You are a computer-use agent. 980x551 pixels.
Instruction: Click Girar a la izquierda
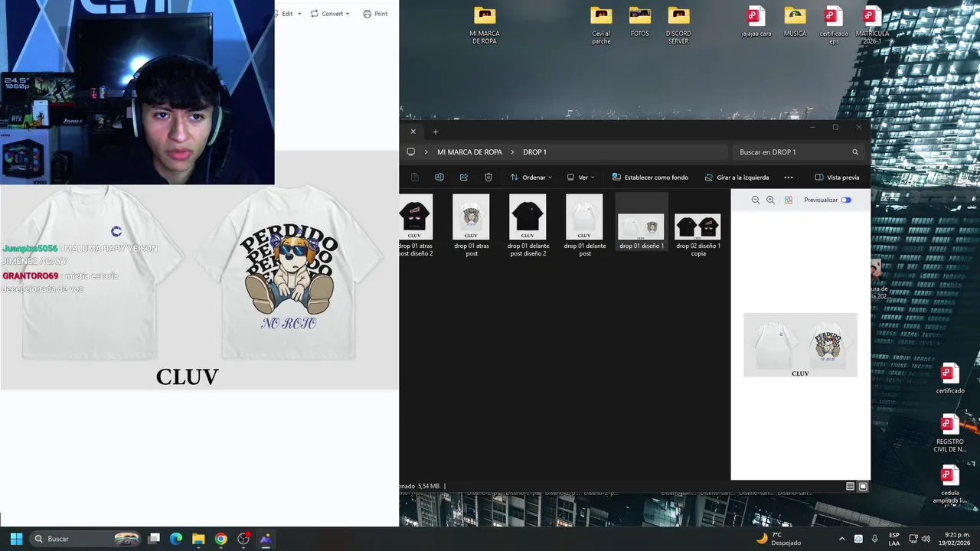737,177
